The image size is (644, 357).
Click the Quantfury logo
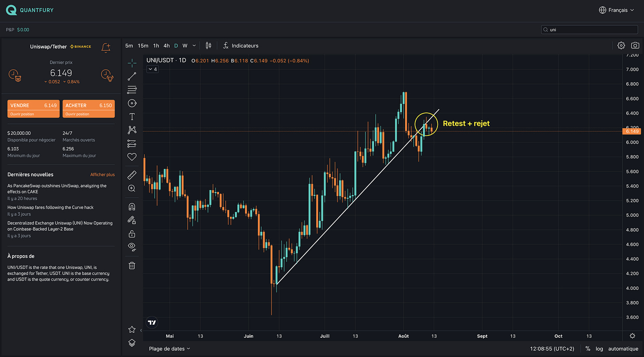click(30, 10)
